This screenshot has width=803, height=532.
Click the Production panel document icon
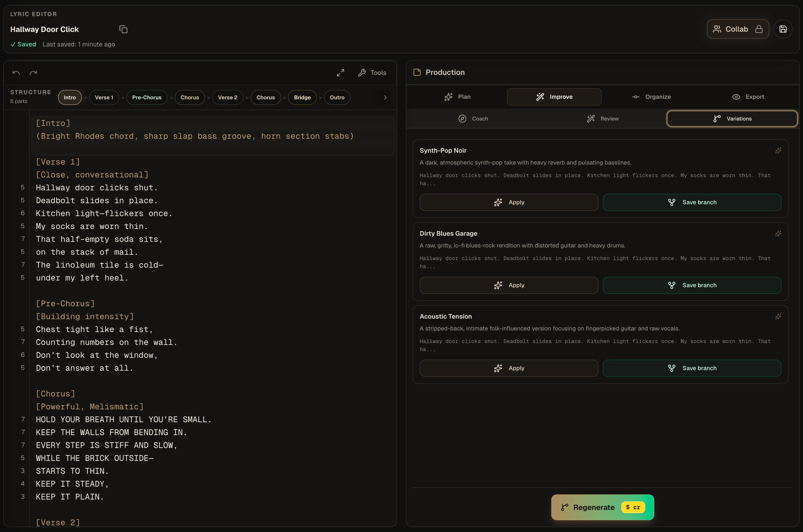click(x=417, y=72)
